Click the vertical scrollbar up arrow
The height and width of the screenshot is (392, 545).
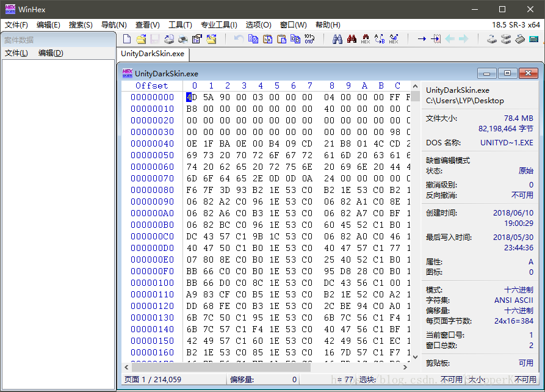415,86
